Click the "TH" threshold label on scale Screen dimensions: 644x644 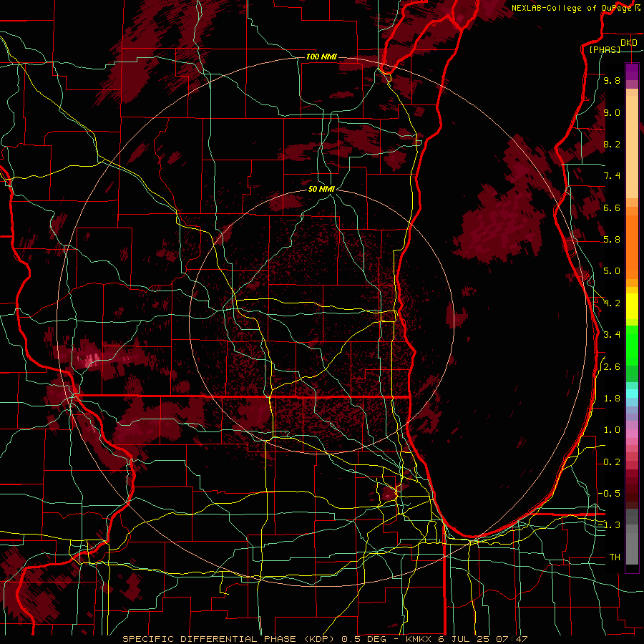pos(615,557)
